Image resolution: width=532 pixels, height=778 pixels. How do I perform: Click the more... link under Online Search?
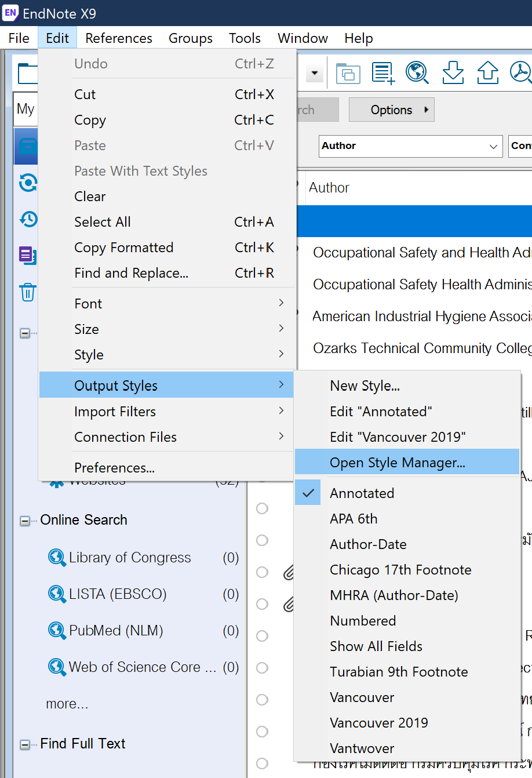[x=67, y=704]
